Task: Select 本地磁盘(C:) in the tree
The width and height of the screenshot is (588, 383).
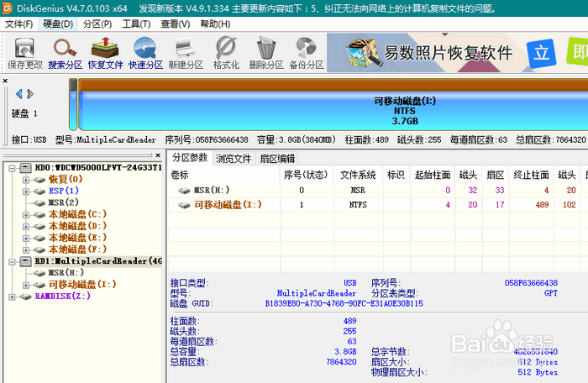Action: [x=77, y=214]
